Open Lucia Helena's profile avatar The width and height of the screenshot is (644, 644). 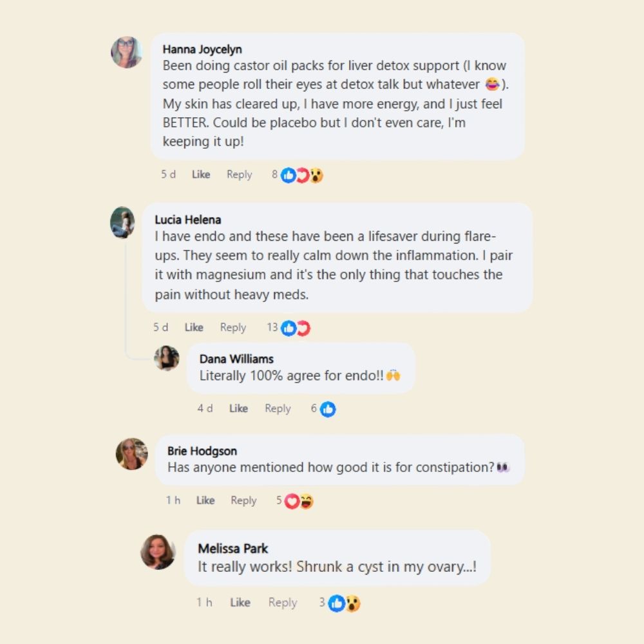pos(122,223)
